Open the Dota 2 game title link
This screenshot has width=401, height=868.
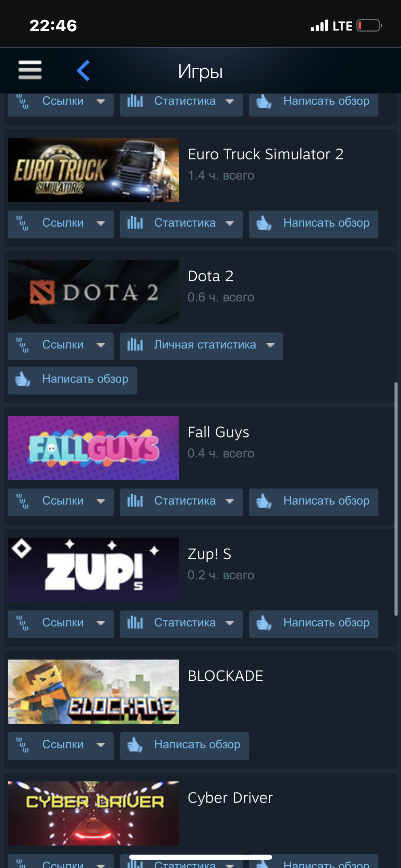click(x=210, y=276)
